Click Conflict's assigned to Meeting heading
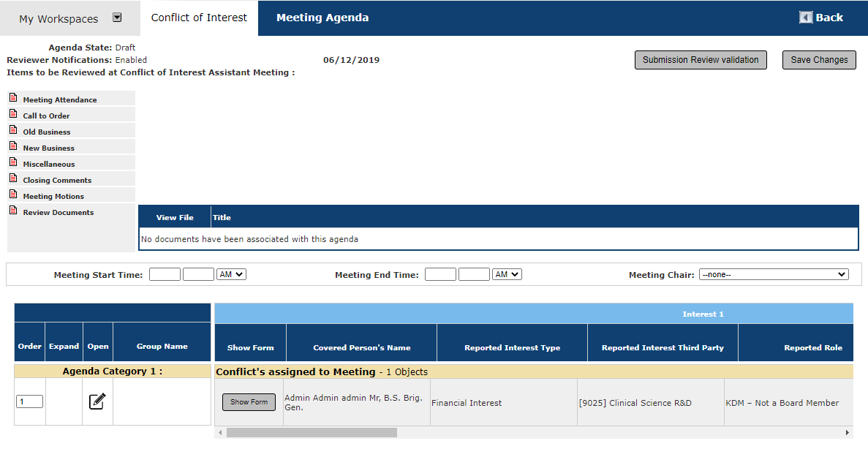 pos(295,372)
